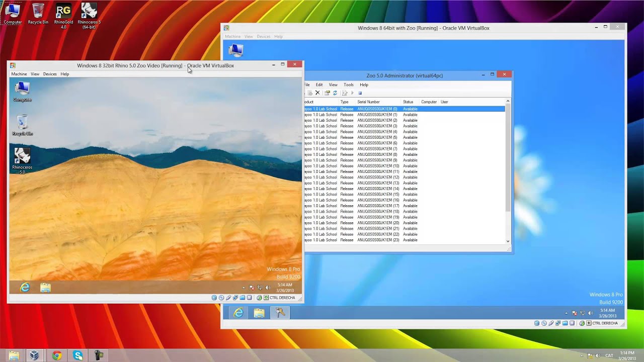
Task: Click the properties window icon in Zoo toolbar
Action: [327, 93]
